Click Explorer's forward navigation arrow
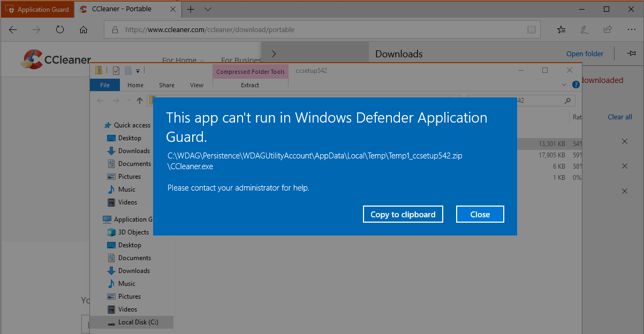 click(116, 100)
